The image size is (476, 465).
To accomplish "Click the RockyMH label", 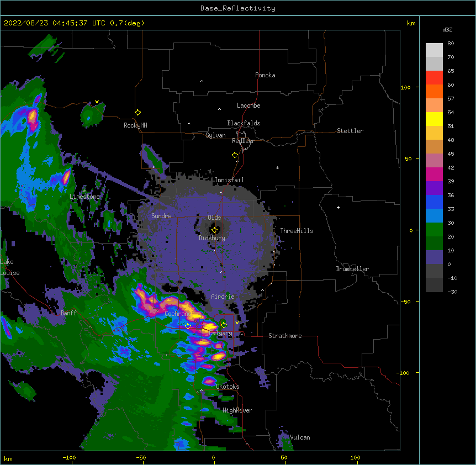I will (x=135, y=125).
